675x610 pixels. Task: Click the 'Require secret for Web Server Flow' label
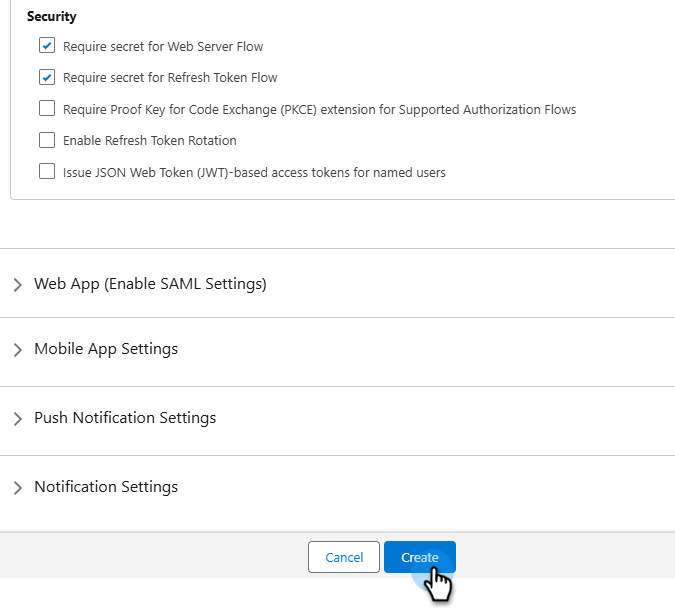[x=163, y=46]
